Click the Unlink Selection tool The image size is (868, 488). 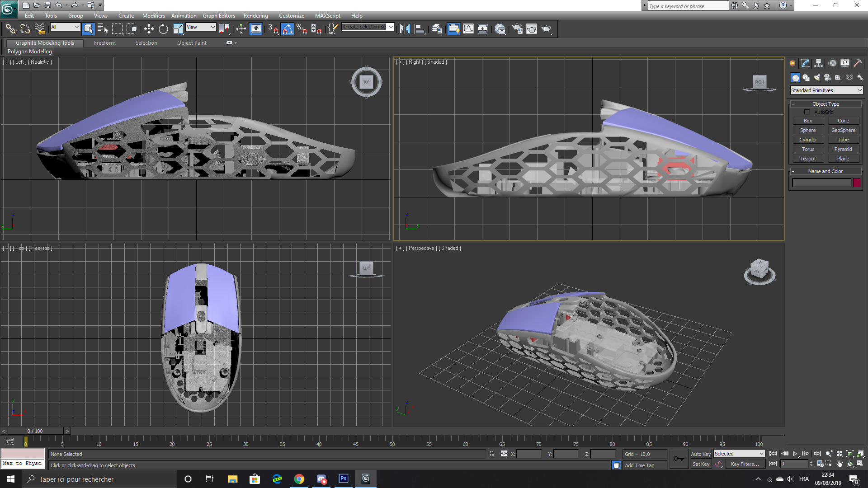(x=25, y=29)
